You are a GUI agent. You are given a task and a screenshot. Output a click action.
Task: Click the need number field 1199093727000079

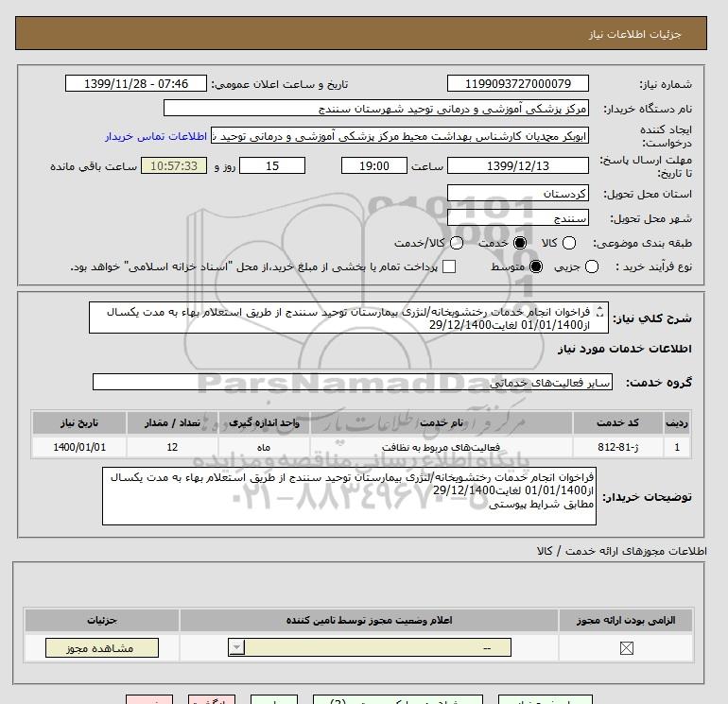(x=518, y=83)
